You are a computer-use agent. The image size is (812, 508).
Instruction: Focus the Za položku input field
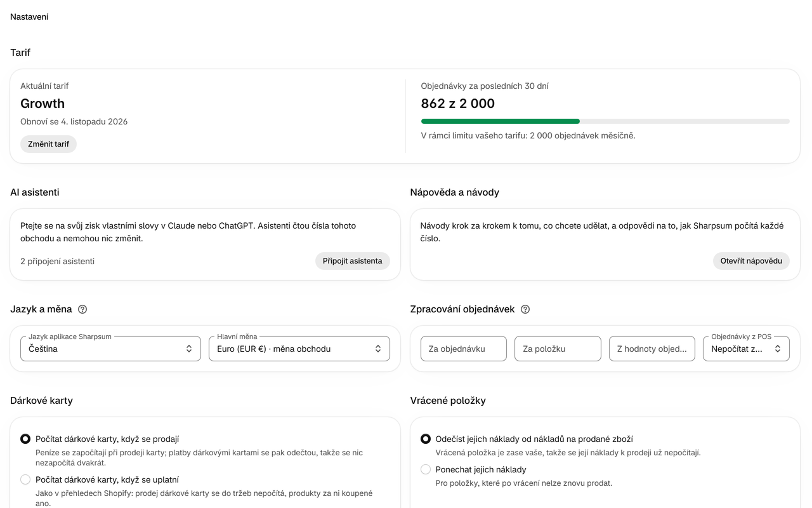tap(558, 349)
